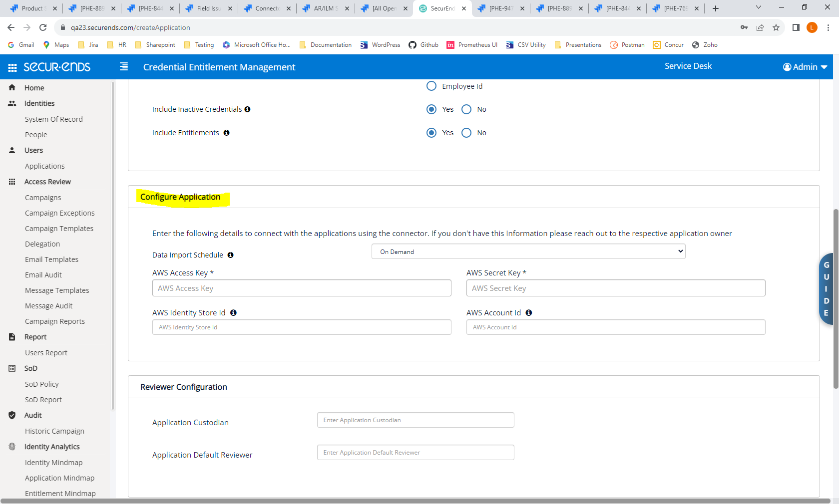Click the Audit shield icon
Screen dimensions: 839x504
[11, 415]
